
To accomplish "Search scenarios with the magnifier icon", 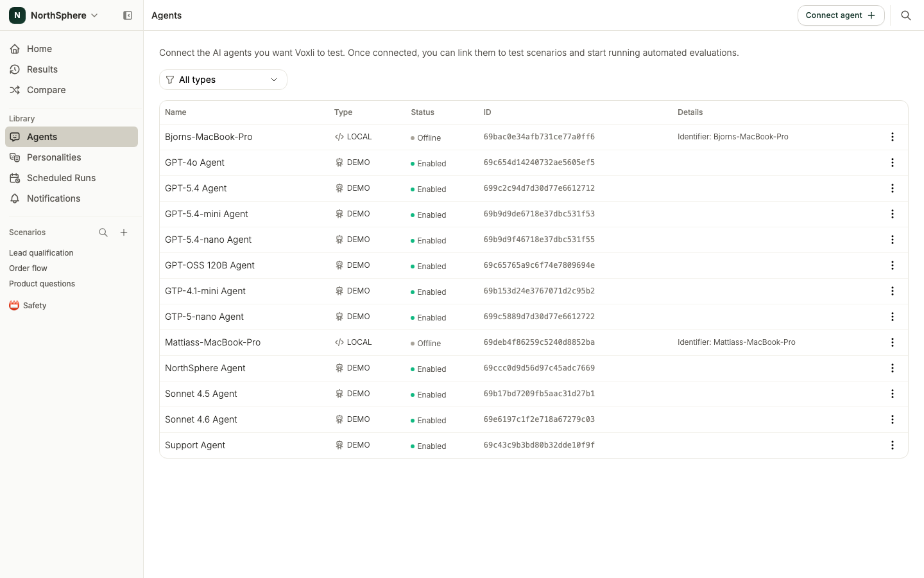I will tap(103, 232).
